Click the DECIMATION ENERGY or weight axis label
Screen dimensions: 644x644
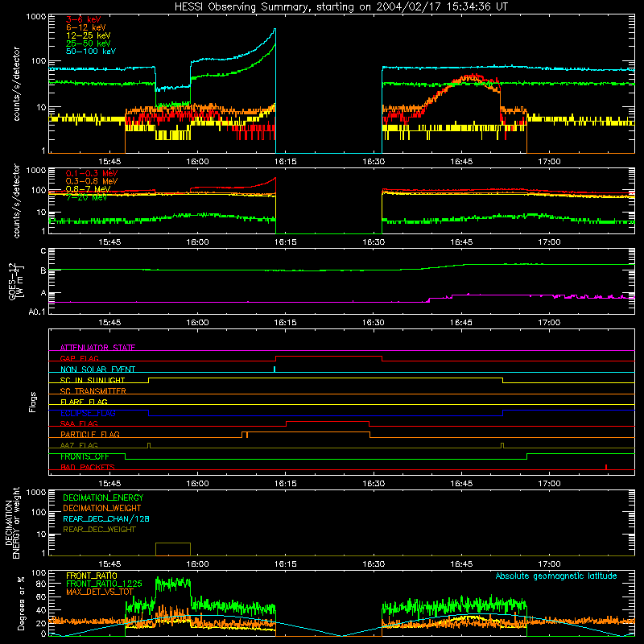(12, 523)
